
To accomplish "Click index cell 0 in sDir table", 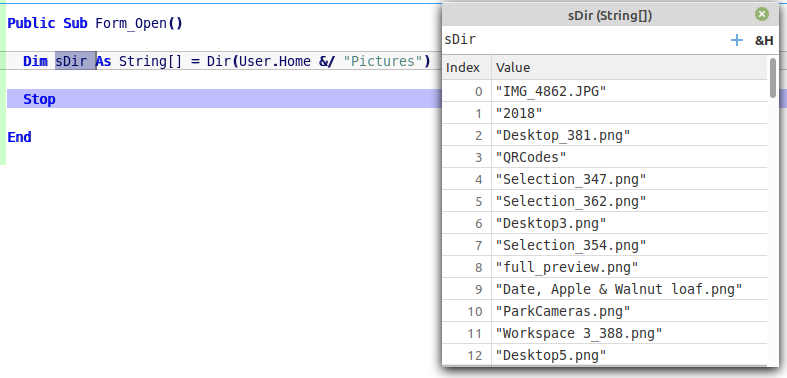I will pyautogui.click(x=466, y=91).
